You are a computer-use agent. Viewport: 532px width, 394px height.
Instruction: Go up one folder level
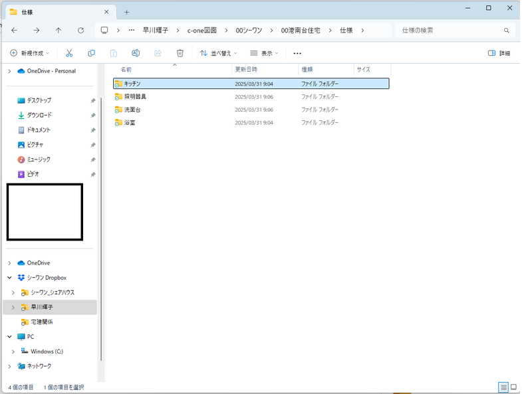(x=59, y=31)
